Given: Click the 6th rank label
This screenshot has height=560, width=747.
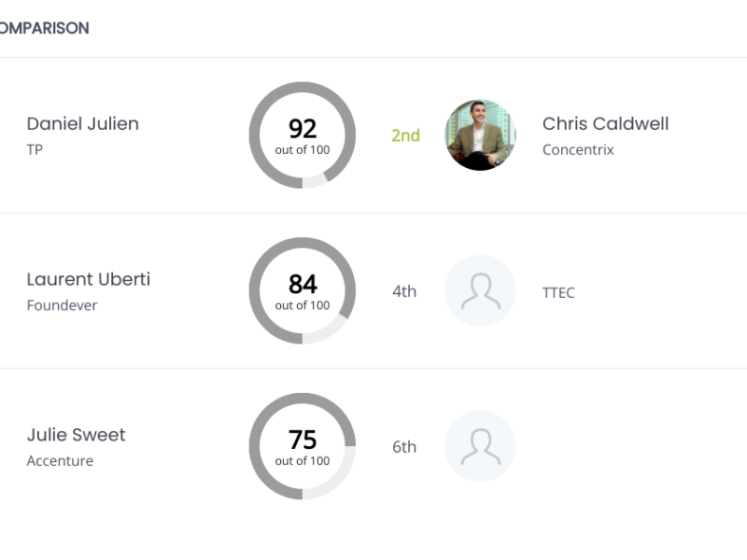Looking at the screenshot, I should tap(404, 447).
